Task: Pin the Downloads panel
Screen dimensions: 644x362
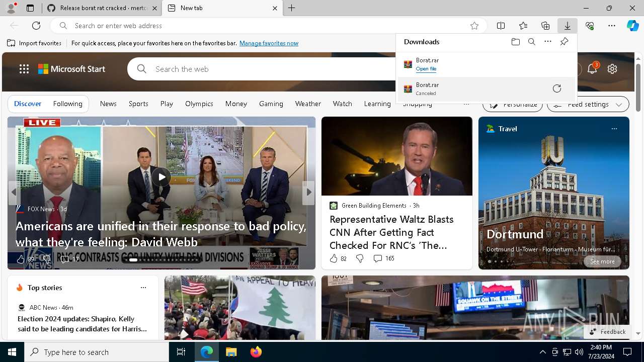Action: coord(564,42)
